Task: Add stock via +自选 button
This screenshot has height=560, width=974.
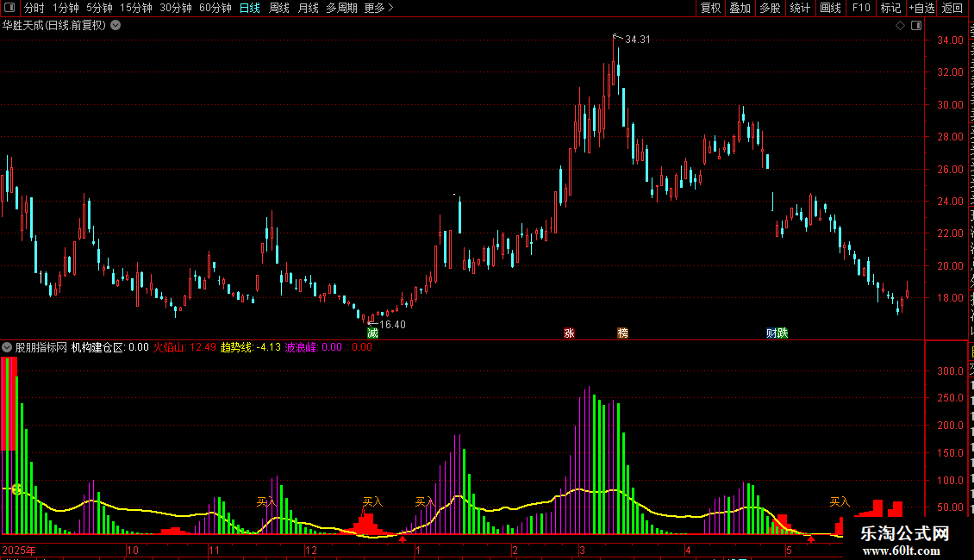Action: tap(921, 8)
